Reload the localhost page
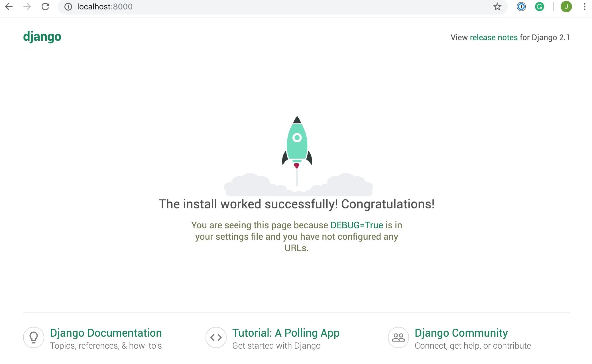 click(45, 7)
